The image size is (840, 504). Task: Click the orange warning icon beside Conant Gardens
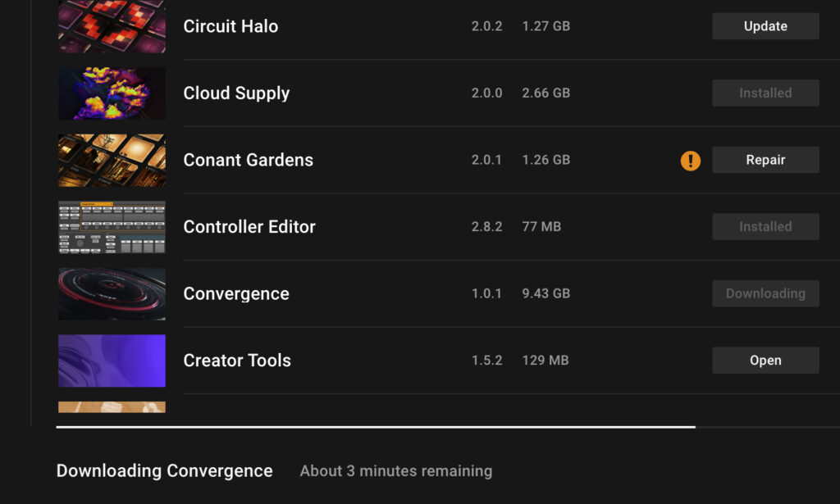[691, 161]
